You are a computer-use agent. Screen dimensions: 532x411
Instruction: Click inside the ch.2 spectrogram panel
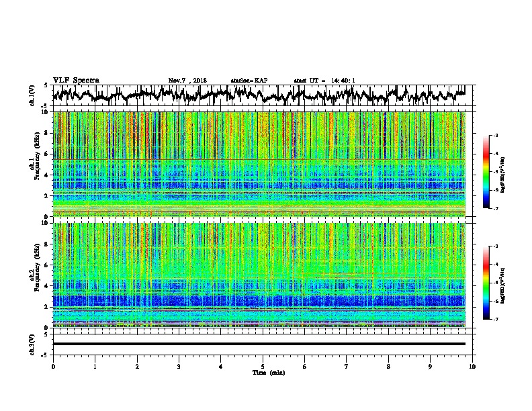pyautogui.click(x=259, y=275)
